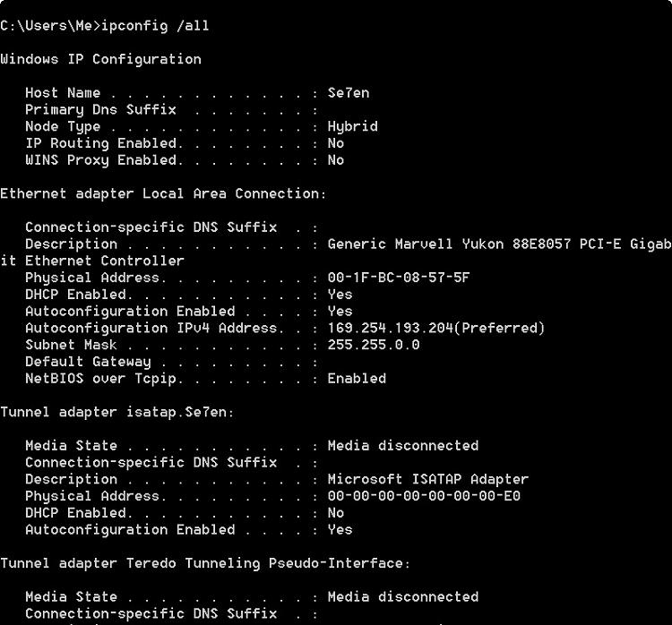Click the ISATAP physical address ending E0
Viewport: 672px width, 625px height.
(x=424, y=496)
